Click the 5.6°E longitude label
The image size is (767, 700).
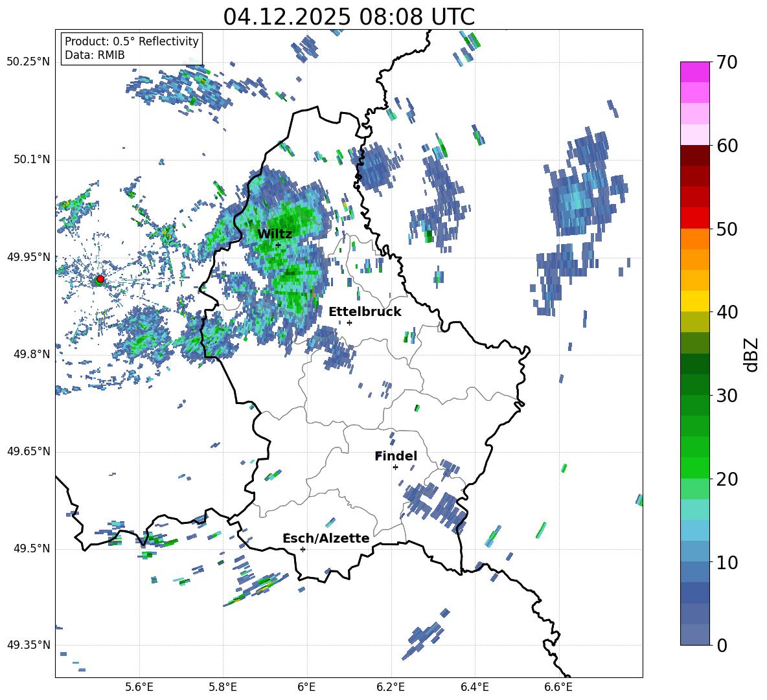point(139,687)
